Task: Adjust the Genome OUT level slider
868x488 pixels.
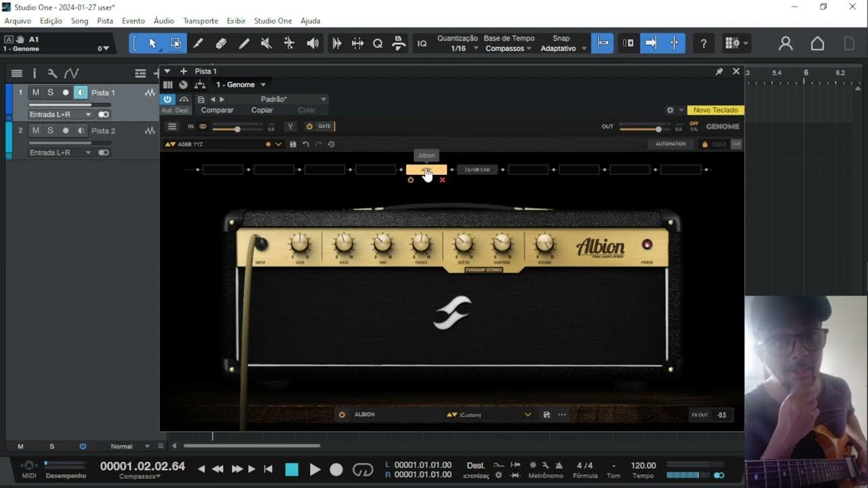Action: [646, 129]
